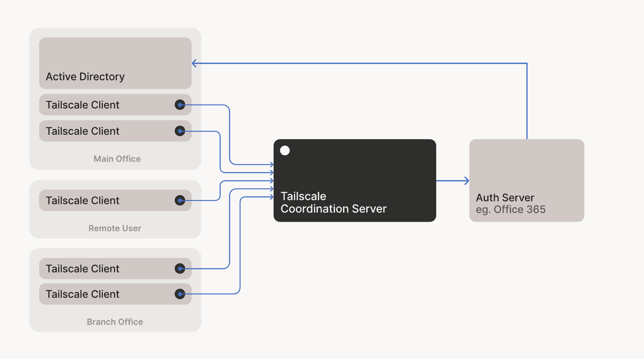Click the Branch Office group label

tap(115, 322)
